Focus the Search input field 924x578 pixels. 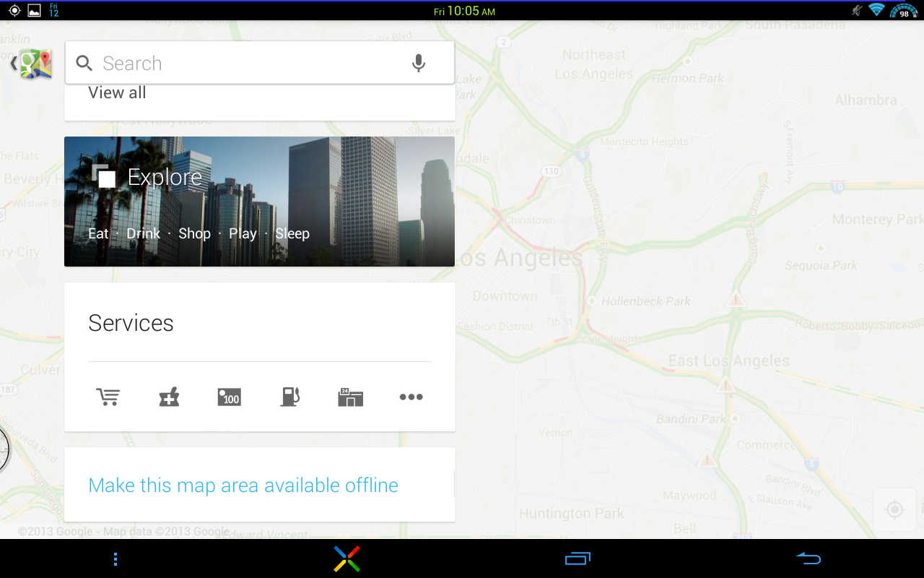pyautogui.click(x=260, y=63)
